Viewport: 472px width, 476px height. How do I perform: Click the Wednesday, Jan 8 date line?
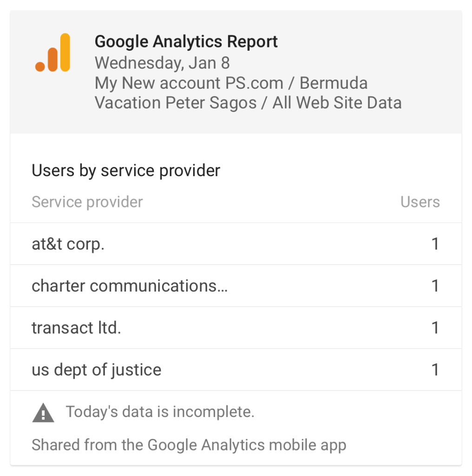[x=162, y=63]
